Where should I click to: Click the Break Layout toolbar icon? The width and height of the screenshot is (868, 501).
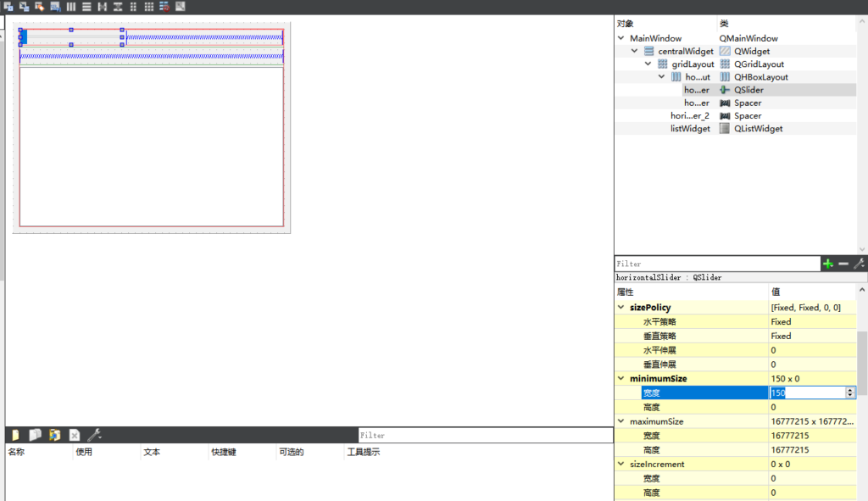click(164, 7)
